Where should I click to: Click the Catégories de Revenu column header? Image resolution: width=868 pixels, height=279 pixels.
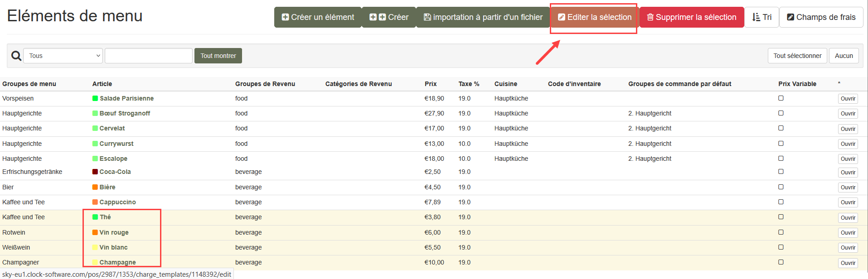point(359,84)
